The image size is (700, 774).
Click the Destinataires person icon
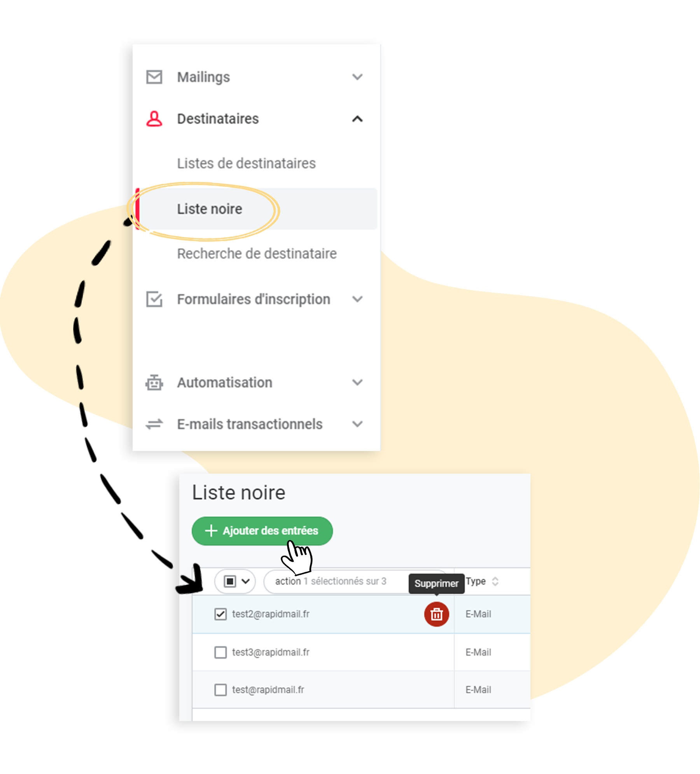tap(154, 119)
